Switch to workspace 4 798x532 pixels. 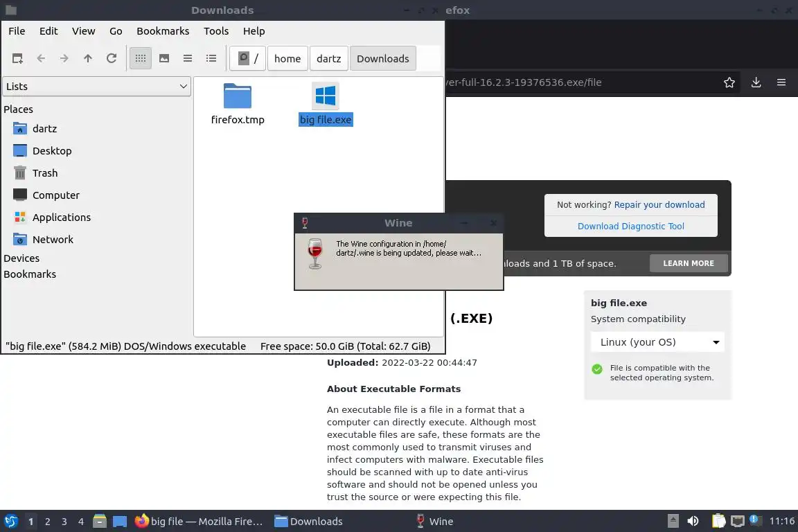(x=81, y=522)
